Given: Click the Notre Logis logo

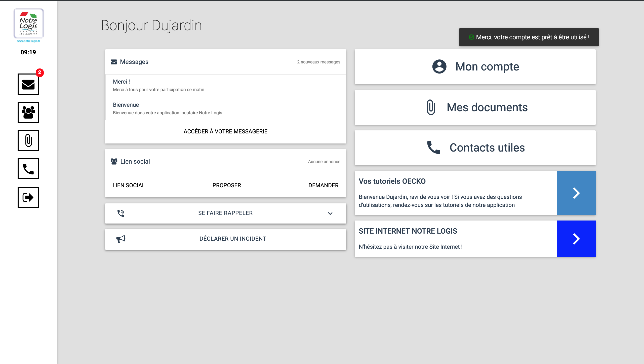Looking at the screenshot, I should tap(28, 24).
